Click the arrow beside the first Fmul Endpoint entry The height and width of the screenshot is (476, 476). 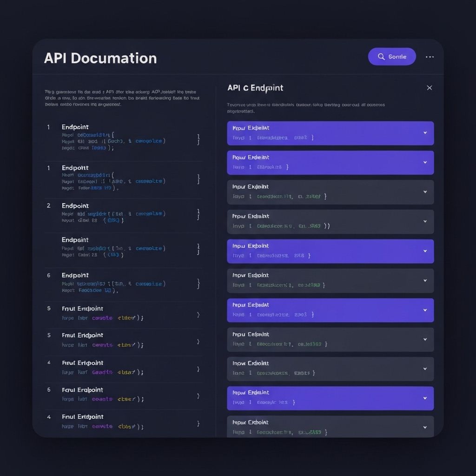pos(198,315)
